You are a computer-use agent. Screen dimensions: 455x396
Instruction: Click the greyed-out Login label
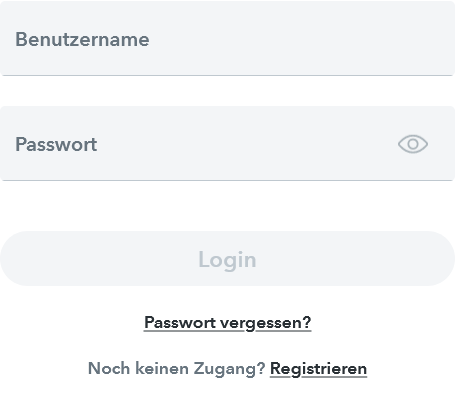pyautogui.click(x=227, y=260)
